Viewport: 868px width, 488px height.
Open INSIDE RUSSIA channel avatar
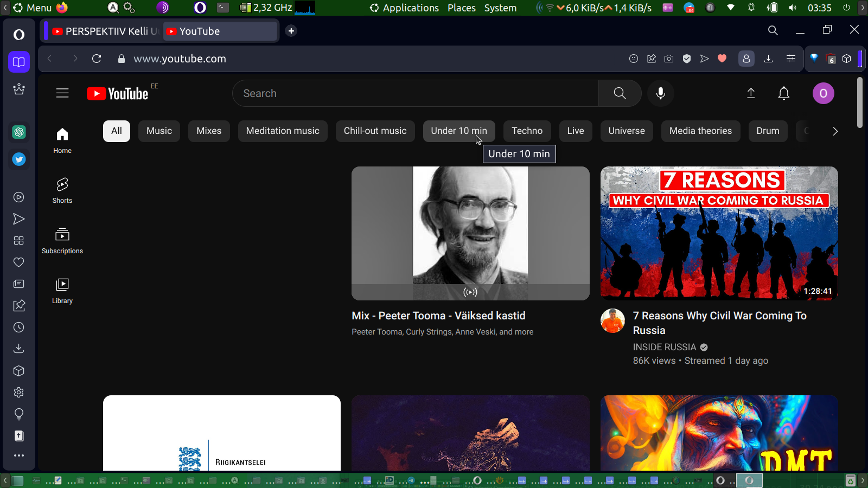pyautogui.click(x=612, y=321)
